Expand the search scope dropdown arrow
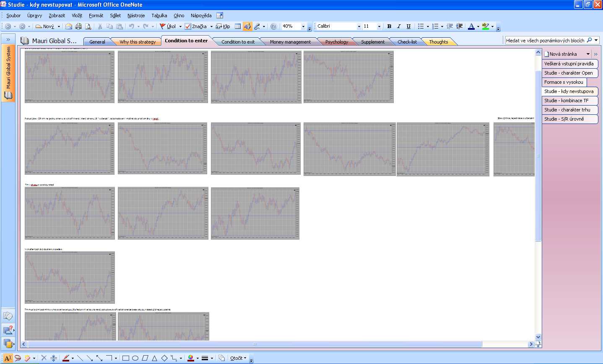This screenshot has width=603, height=364. pyautogui.click(x=596, y=40)
